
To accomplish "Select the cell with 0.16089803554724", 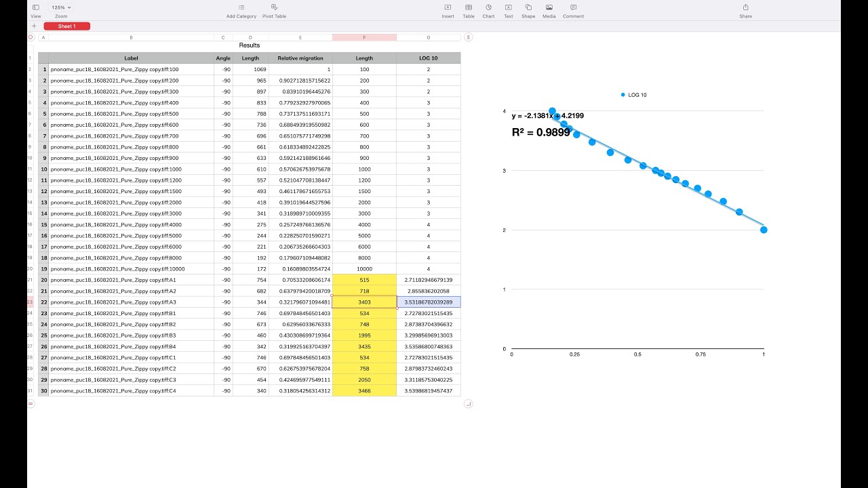I will (x=300, y=269).
